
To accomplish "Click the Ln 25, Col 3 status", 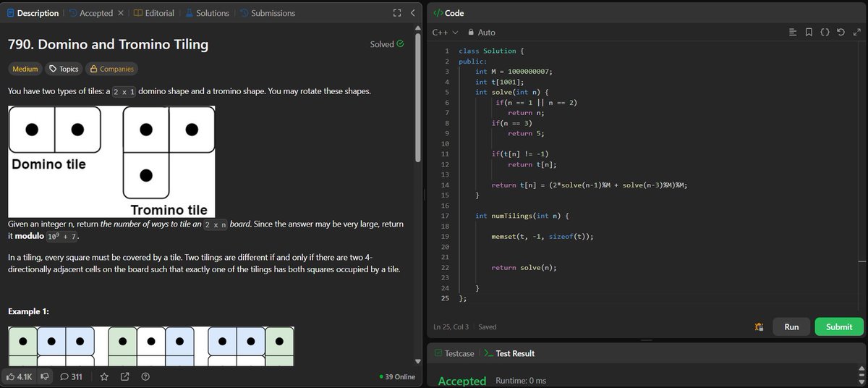I will [x=451, y=326].
